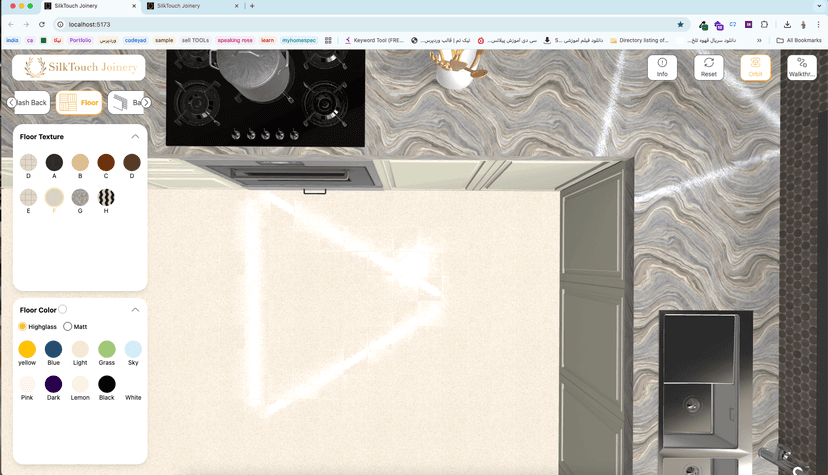Screen dimensions: 828x475
Task: Toggle the circle next to Floor Color
Action: (63, 310)
